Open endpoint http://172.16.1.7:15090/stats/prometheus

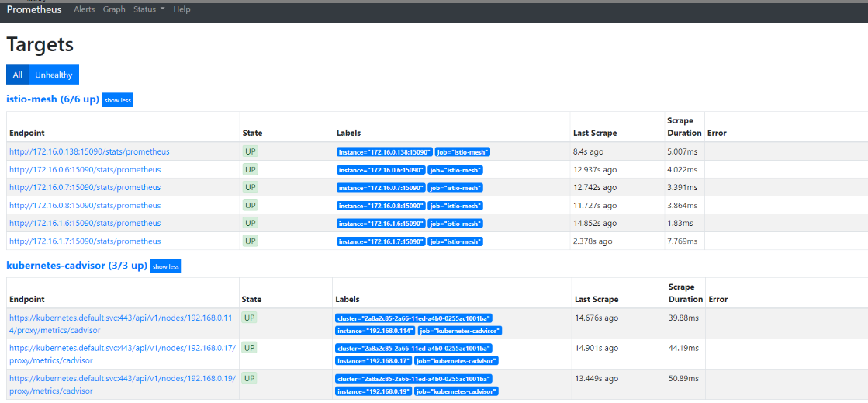(x=85, y=241)
